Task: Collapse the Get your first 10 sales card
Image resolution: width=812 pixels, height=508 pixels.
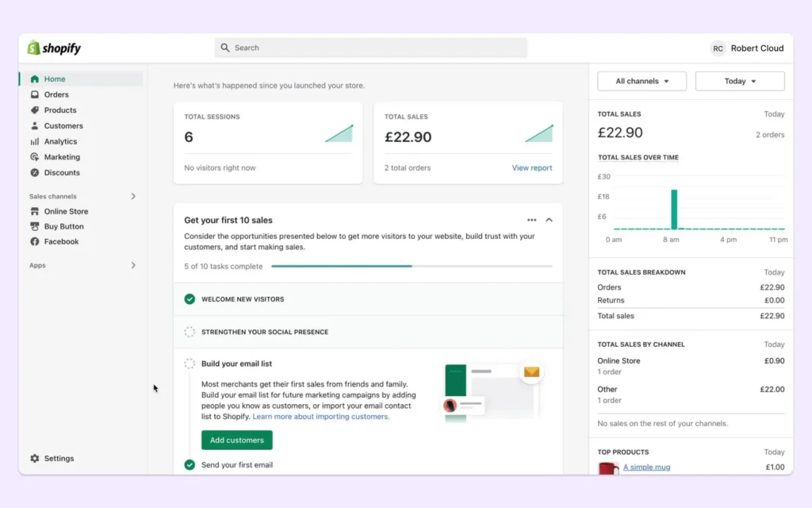Action: [549, 220]
